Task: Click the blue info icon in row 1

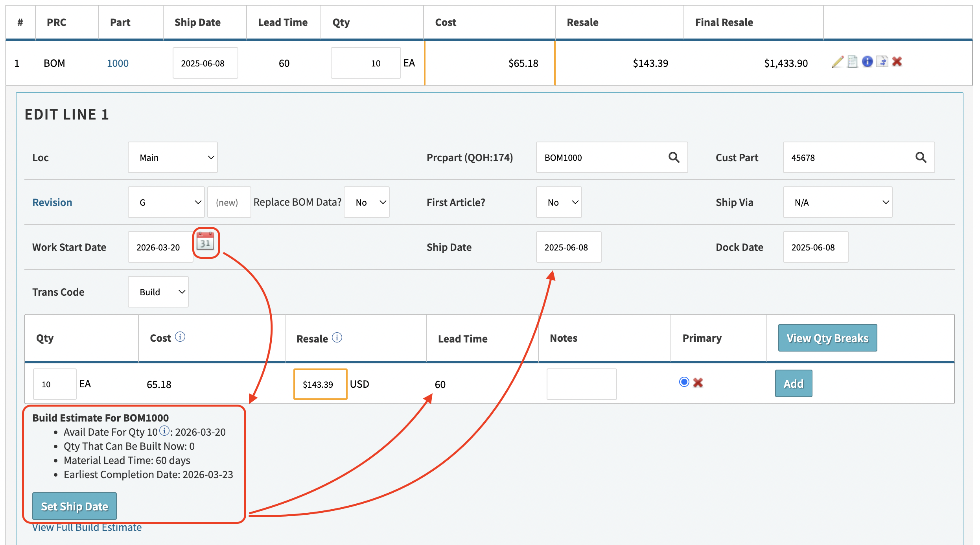Action: coord(867,62)
